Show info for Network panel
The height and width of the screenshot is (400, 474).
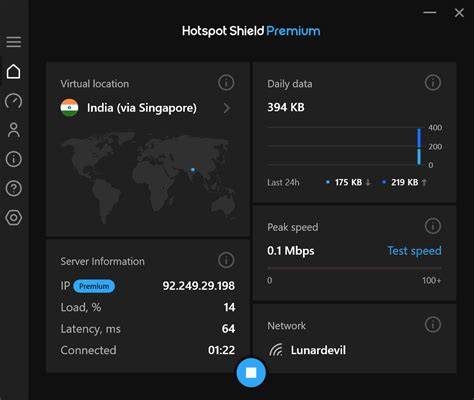(x=433, y=324)
